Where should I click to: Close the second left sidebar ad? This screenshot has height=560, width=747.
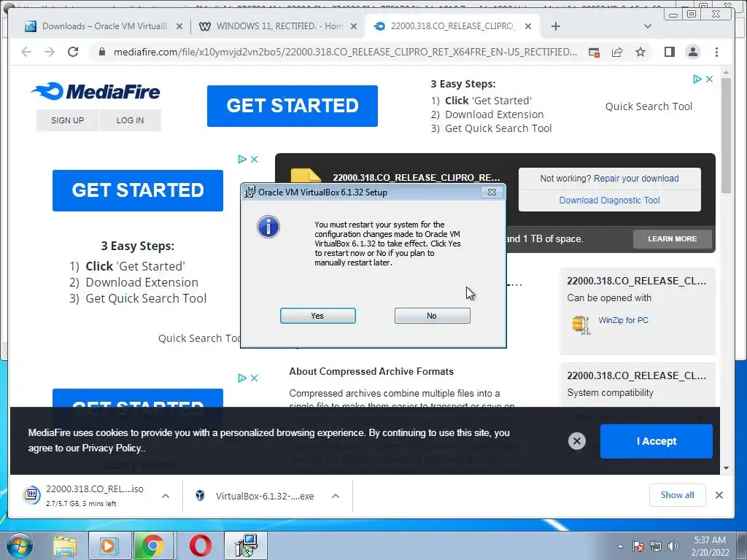click(255, 378)
